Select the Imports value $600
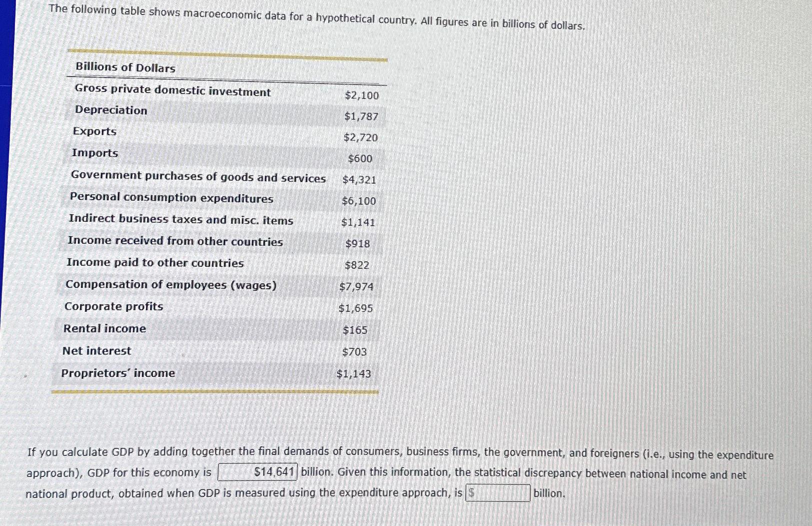The image size is (812, 526). (x=360, y=159)
